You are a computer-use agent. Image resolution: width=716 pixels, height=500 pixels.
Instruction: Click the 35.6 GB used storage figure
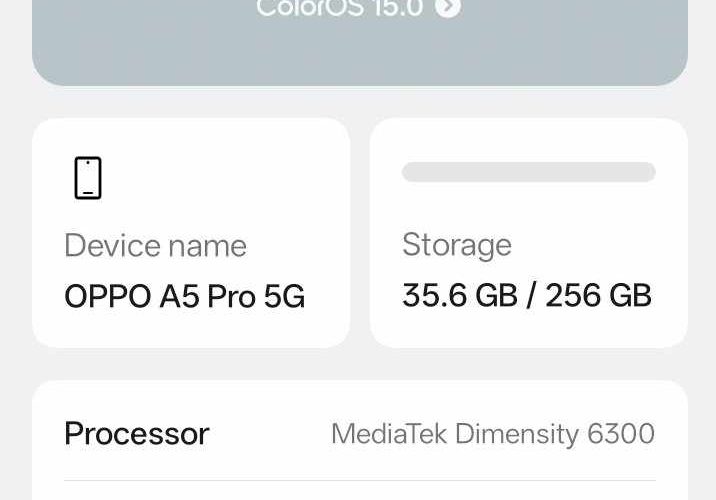pyautogui.click(x=459, y=295)
